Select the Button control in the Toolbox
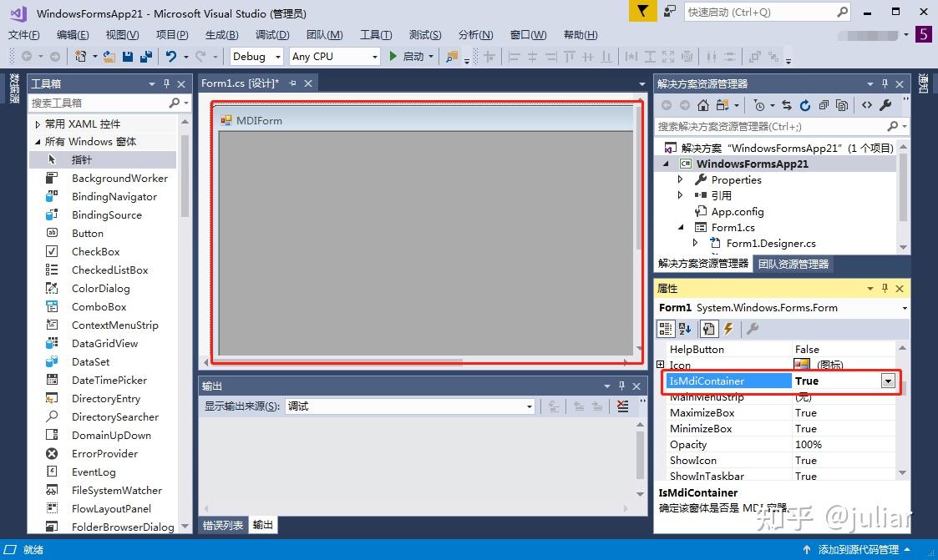 click(87, 233)
